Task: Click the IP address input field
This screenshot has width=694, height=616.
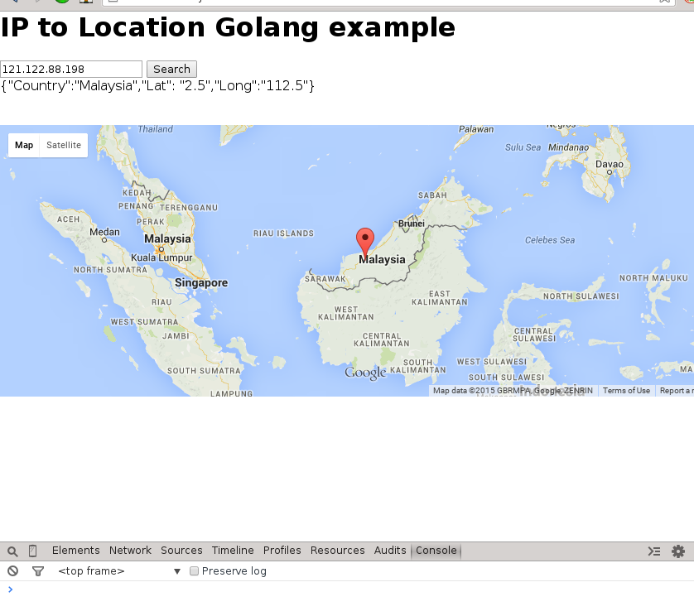Action: coord(70,69)
